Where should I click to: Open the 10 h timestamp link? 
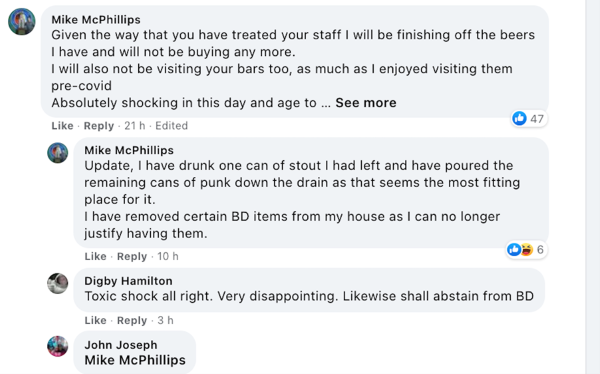point(168,256)
